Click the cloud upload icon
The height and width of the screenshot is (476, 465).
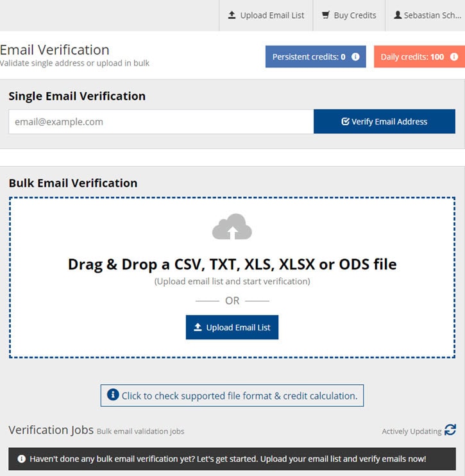point(232,227)
